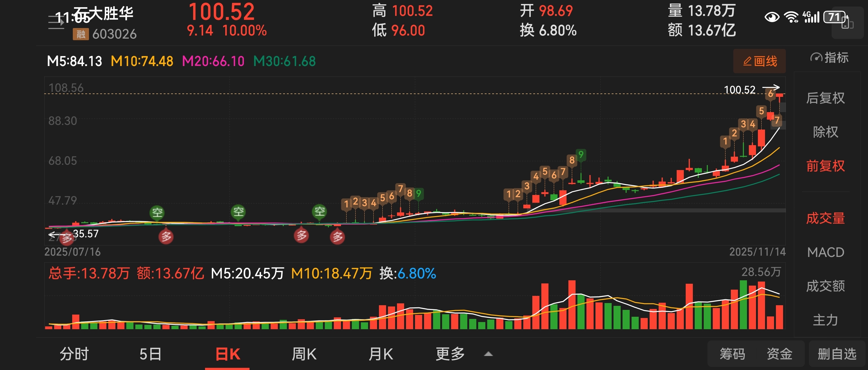Open 指标 indicator settings gauge icon
This screenshot has width=868, height=370.
[816, 58]
